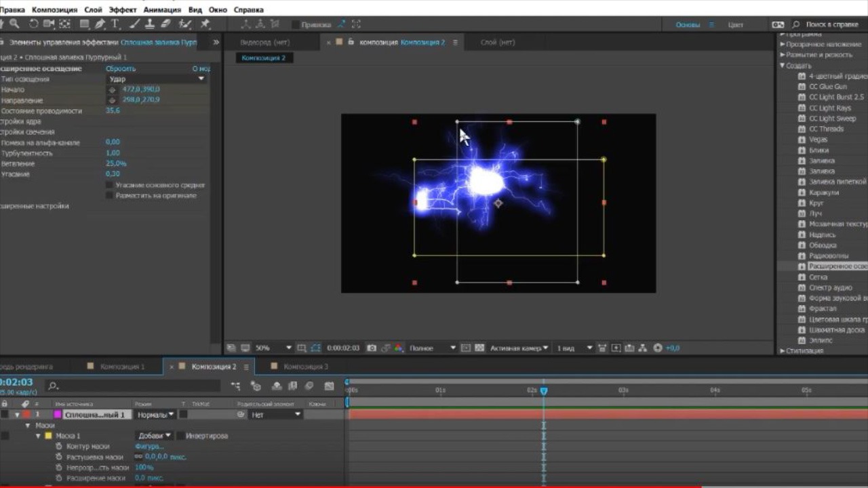Select the Roto Brush tool
The height and width of the screenshot is (488, 868).
point(184,24)
